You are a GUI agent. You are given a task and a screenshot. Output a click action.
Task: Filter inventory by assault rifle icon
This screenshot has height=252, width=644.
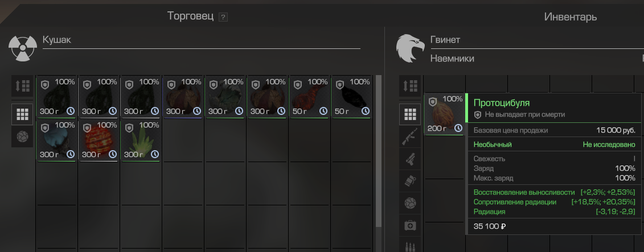[x=410, y=137]
